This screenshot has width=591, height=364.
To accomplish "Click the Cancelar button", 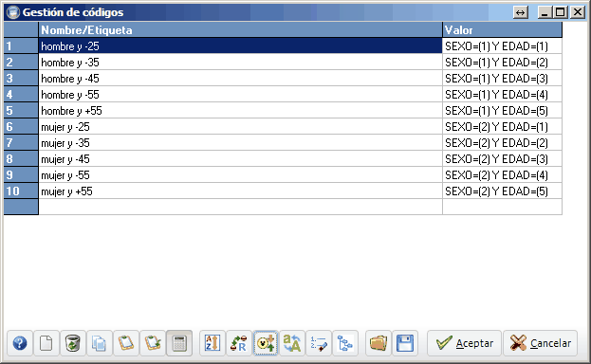I will point(540,343).
